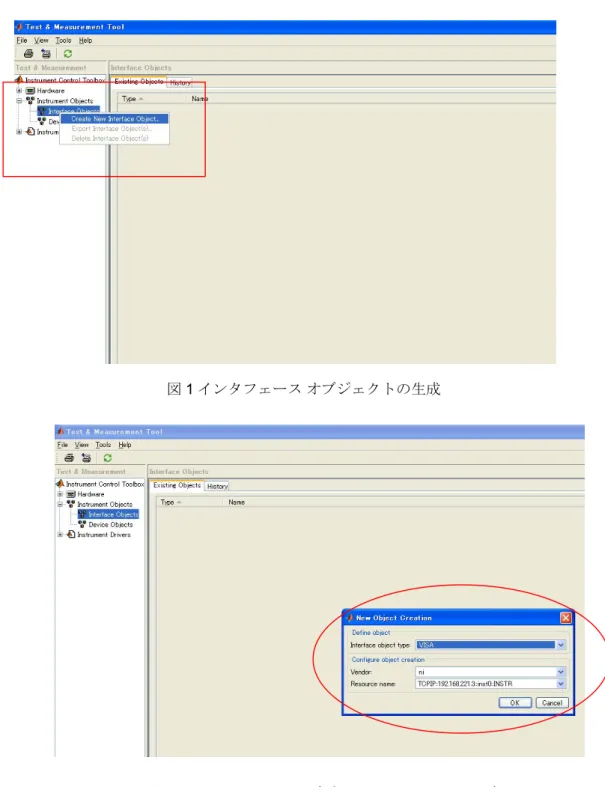Sort by Type column in the top window
Screen dimensions: 605x787
tap(132, 99)
